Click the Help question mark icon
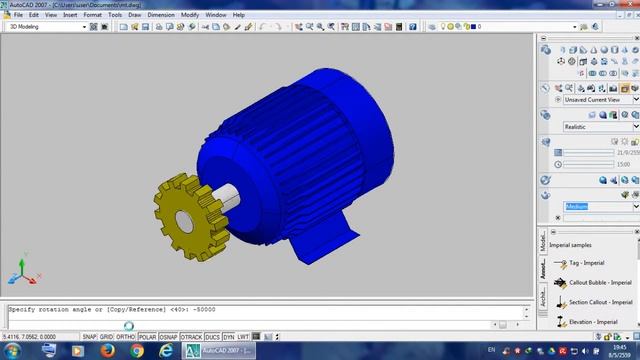 (413, 27)
